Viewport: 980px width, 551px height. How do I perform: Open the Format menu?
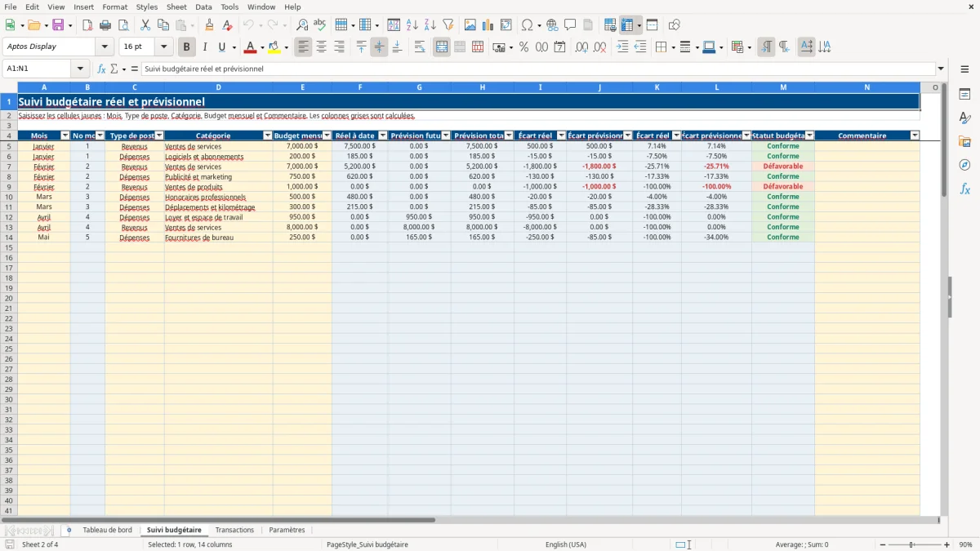(x=114, y=7)
